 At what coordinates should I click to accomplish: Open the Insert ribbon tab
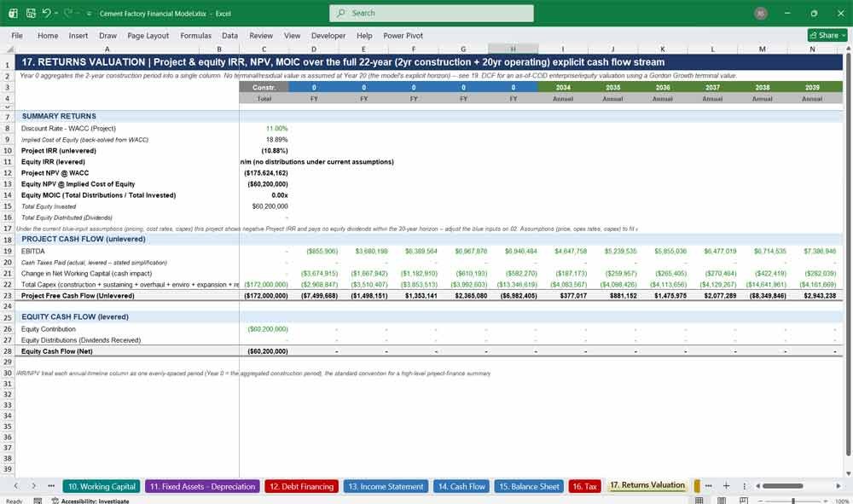tap(78, 35)
